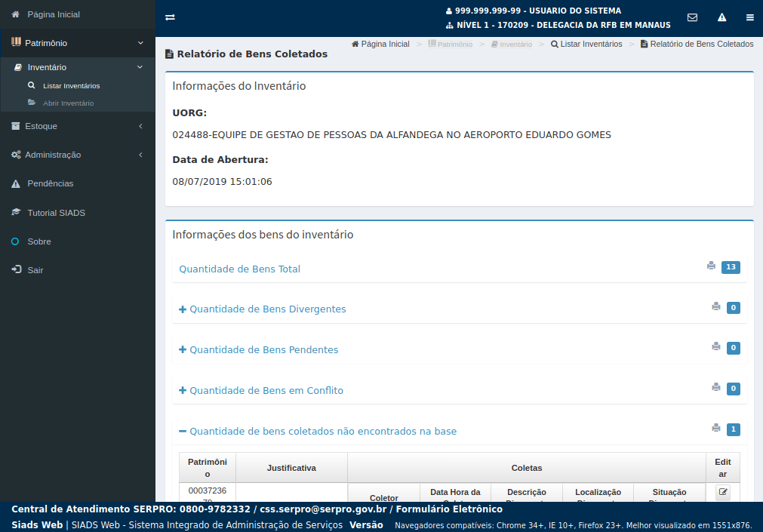Screen dimensions: 763x532
Task: Click css.serpro@serpro.gov.br email in footer
Action: [x=323, y=509]
